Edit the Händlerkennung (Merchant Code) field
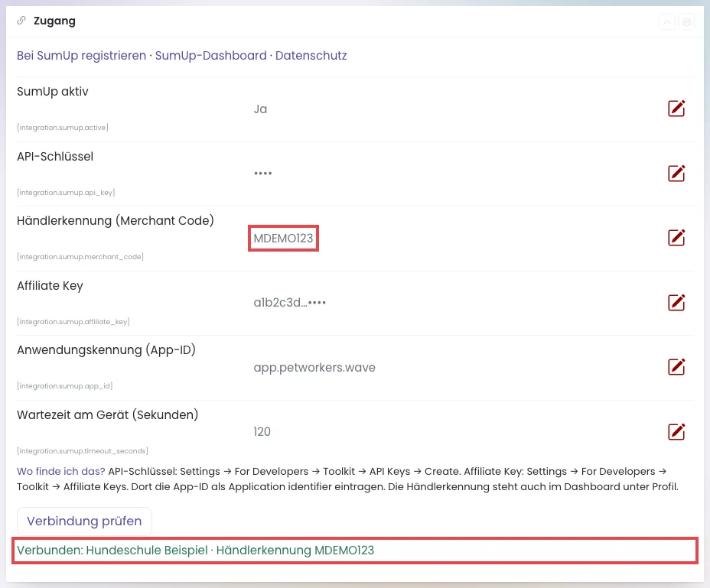This screenshot has height=588, width=710. (676, 238)
